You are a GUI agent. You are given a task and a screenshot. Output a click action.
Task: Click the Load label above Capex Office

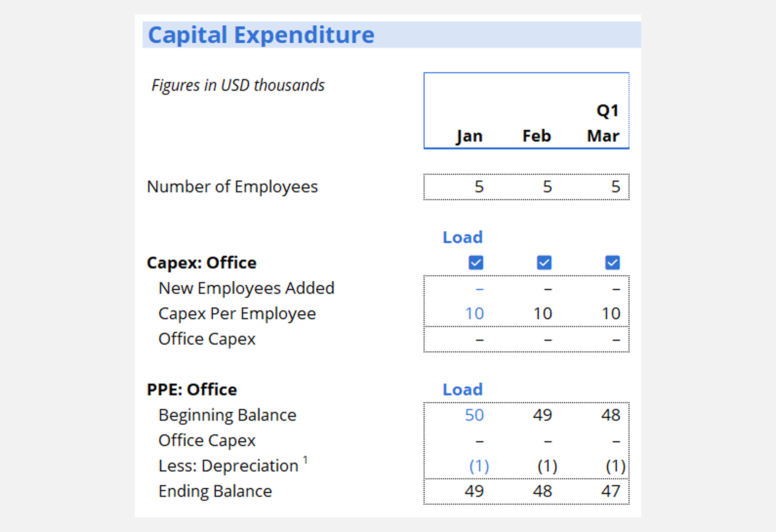(462, 237)
